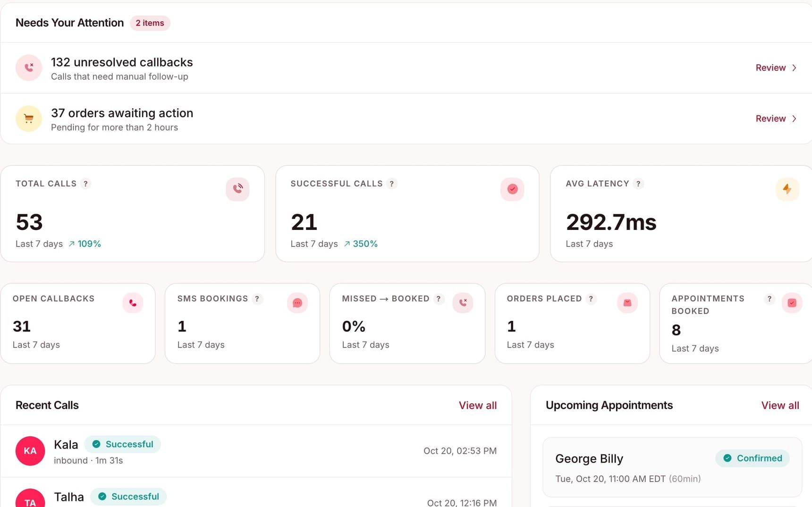Click the Successful Calls checkmark icon
Image resolution: width=812 pixels, height=507 pixels.
[x=512, y=189]
